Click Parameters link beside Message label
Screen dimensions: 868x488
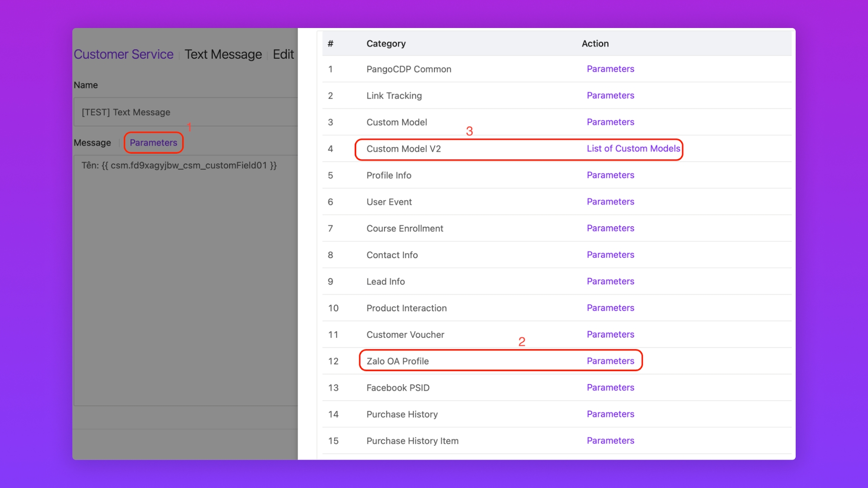[153, 143]
